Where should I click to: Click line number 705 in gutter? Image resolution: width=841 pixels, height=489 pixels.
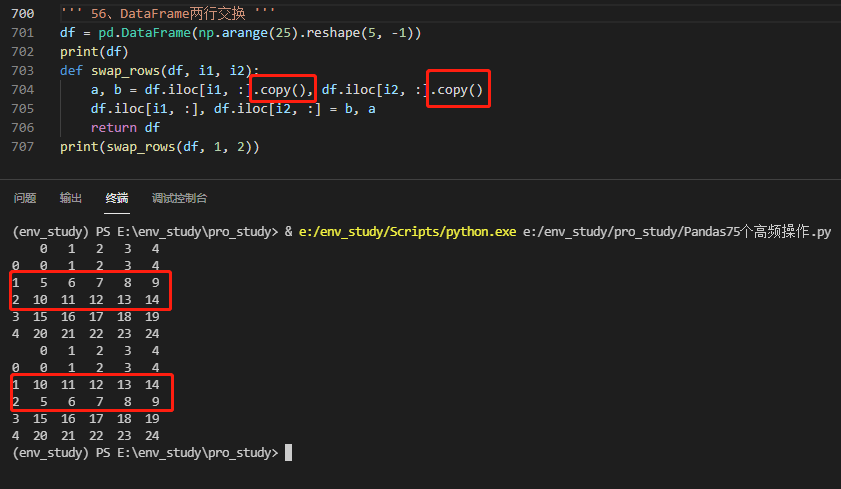(x=23, y=109)
